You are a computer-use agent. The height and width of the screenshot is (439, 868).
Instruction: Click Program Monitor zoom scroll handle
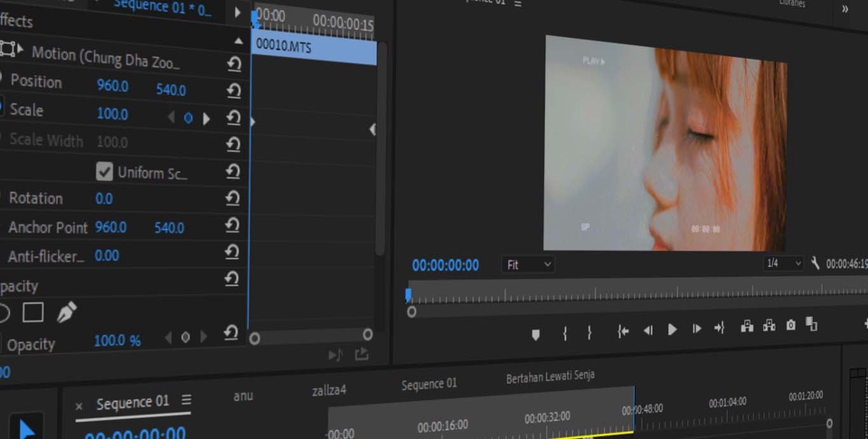pos(411,311)
